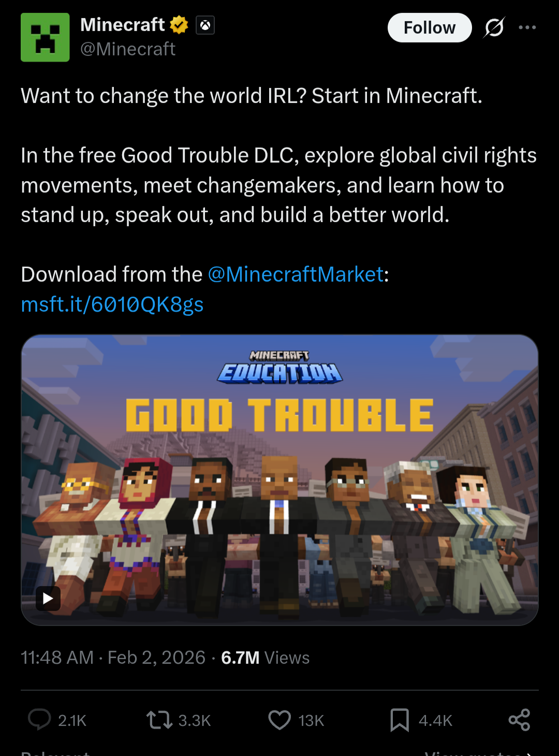Open the @Minecraft handle profile
This screenshot has width=559, height=756.
click(x=128, y=49)
